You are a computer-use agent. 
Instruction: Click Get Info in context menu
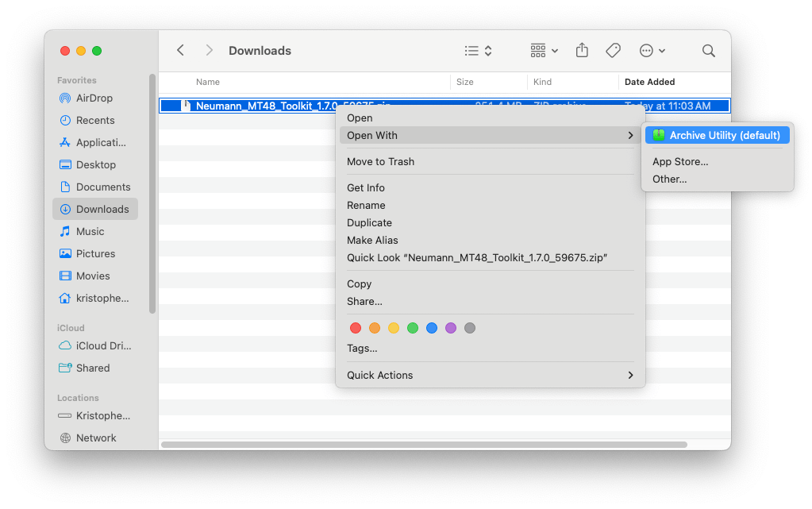[365, 188]
